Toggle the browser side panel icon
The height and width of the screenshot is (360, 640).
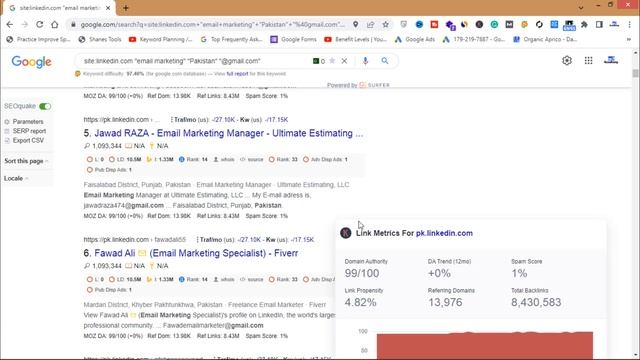tap(599, 24)
